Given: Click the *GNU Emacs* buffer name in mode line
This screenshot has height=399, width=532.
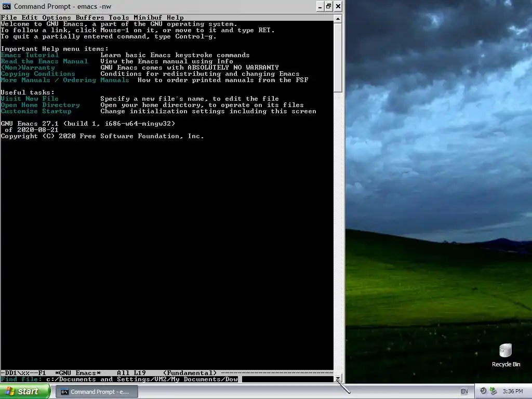Looking at the screenshot, I should coord(78,373).
